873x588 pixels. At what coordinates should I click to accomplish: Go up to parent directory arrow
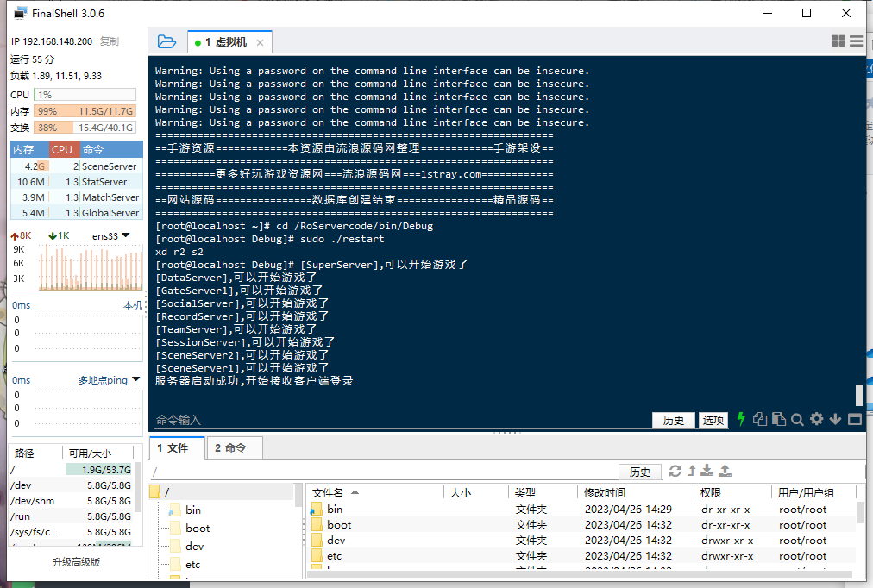[x=692, y=472]
